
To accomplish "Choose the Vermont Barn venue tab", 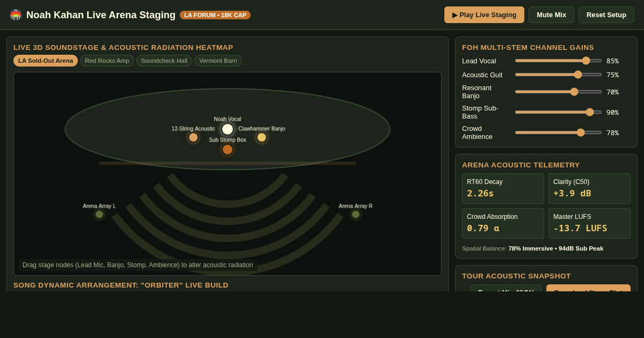I will point(218,61).
